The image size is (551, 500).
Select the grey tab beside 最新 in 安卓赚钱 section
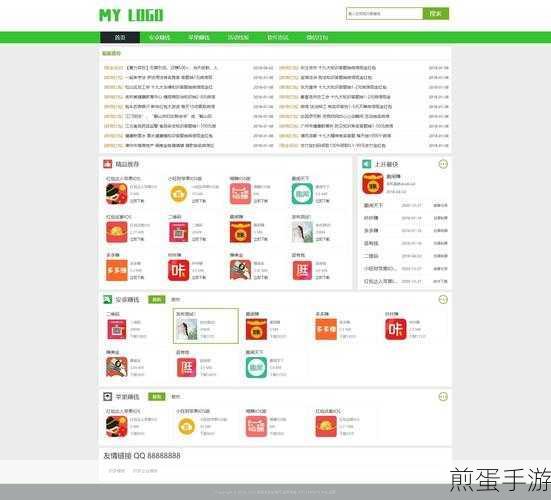175,299
